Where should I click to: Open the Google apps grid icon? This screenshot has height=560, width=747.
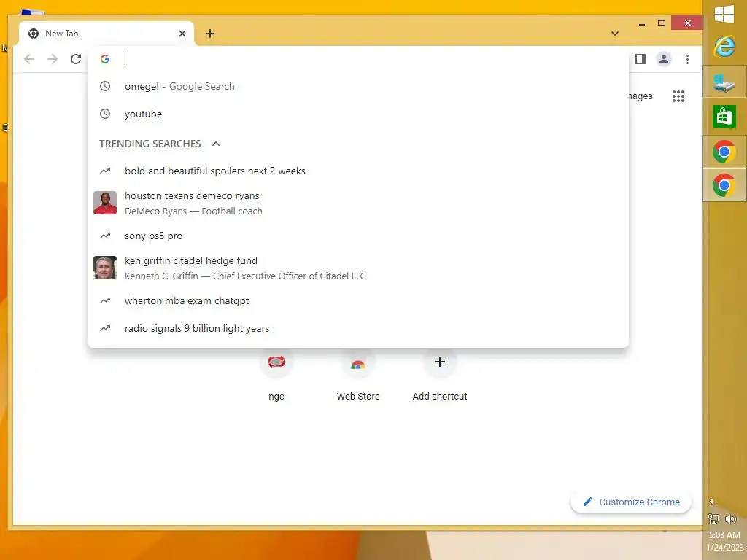[x=678, y=96]
